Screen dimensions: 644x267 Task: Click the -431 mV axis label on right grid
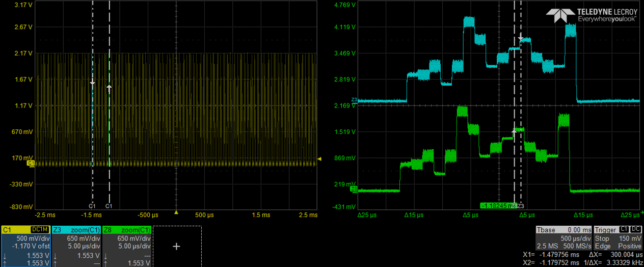(x=344, y=206)
